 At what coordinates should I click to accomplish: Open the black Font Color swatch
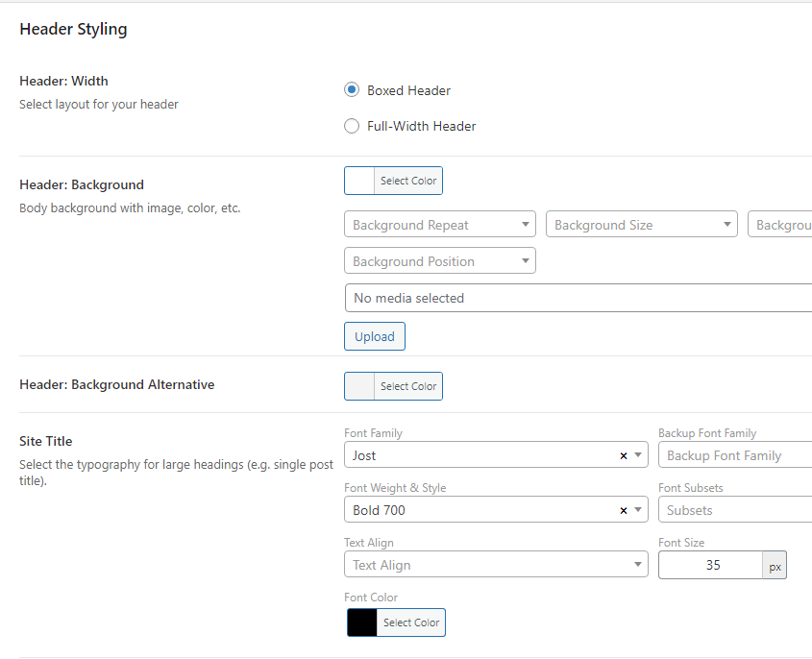click(362, 622)
